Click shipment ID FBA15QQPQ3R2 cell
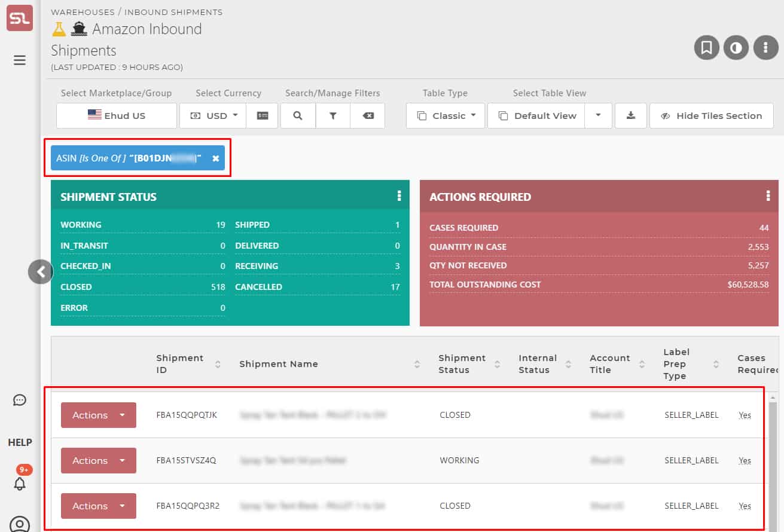 [x=188, y=506]
